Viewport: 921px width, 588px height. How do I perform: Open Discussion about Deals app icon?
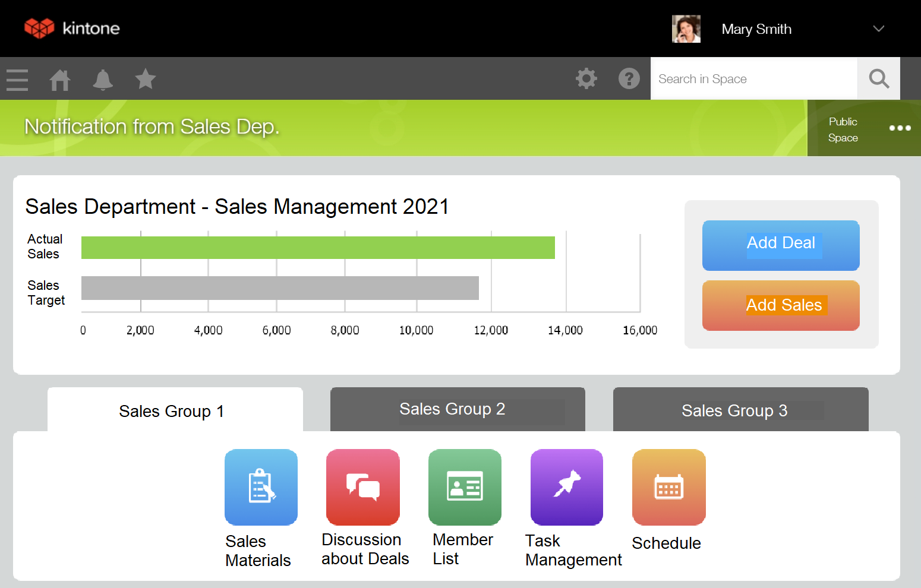pos(362,487)
